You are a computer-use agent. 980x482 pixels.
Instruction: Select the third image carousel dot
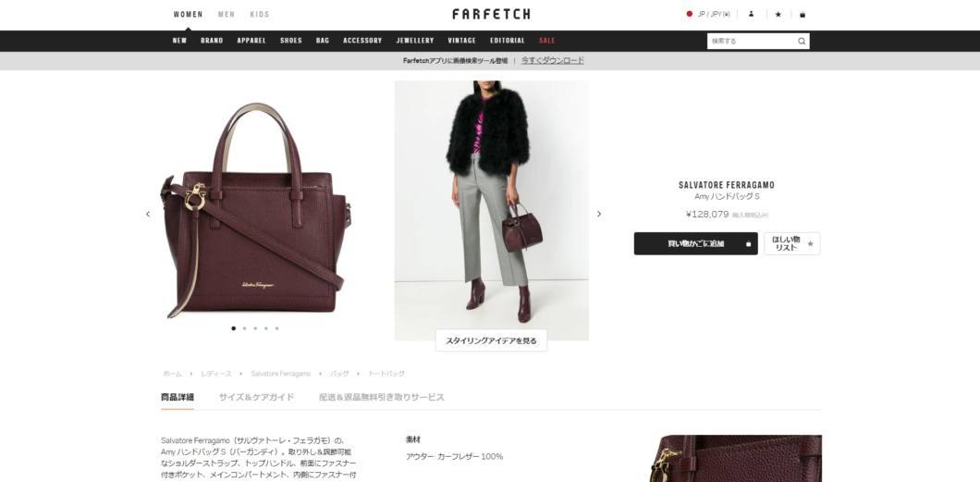(255, 328)
